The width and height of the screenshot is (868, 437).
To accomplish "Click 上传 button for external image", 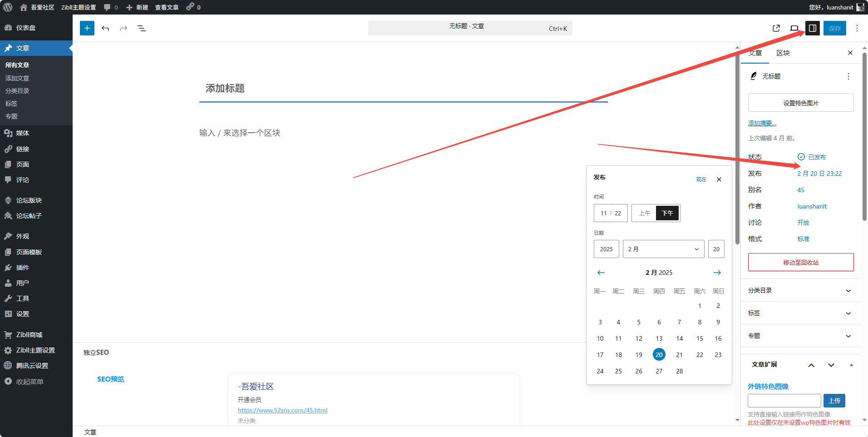I will [x=834, y=401].
